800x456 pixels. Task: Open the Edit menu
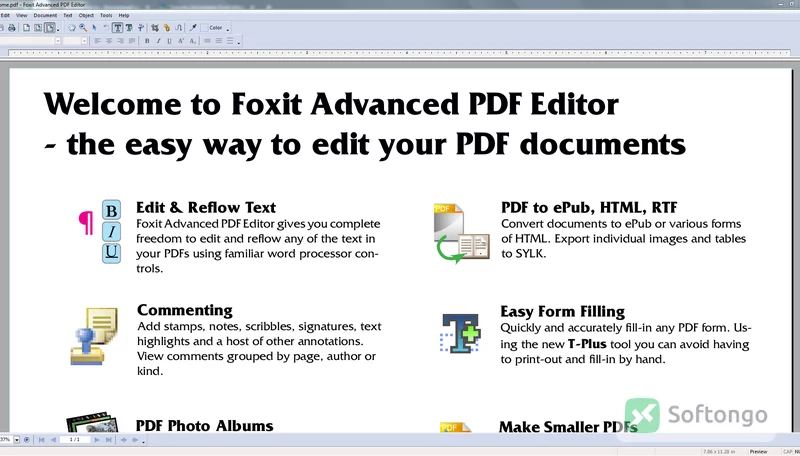coord(5,15)
